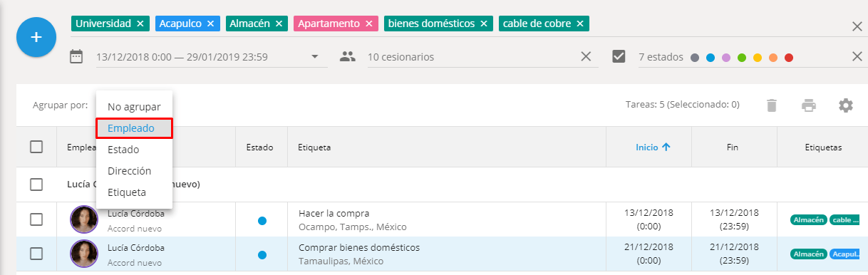Click cable tag in Hacer la compra row

tap(844, 220)
